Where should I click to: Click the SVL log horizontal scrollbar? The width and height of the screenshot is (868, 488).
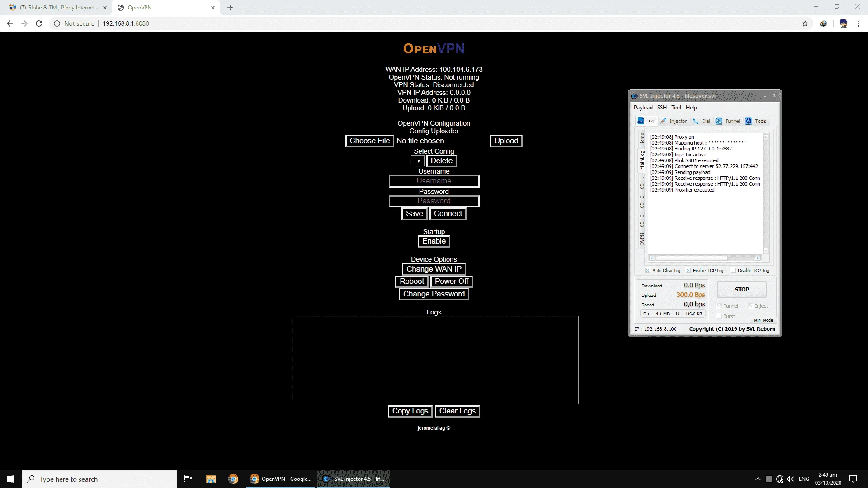click(705, 258)
